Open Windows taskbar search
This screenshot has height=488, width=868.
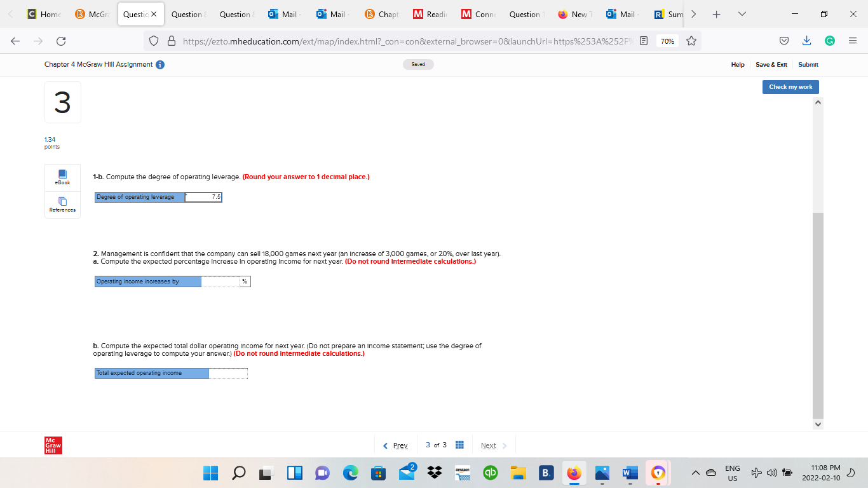239,473
